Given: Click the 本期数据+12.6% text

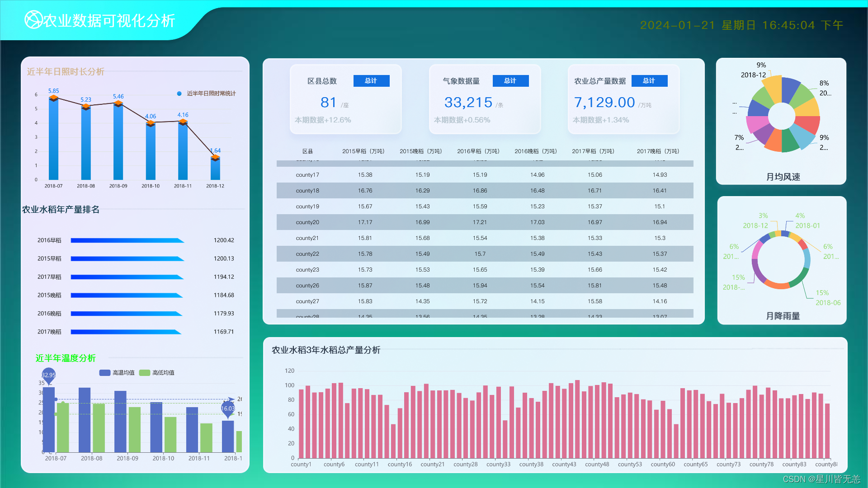Looking at the screenshot, I should 323,120.
